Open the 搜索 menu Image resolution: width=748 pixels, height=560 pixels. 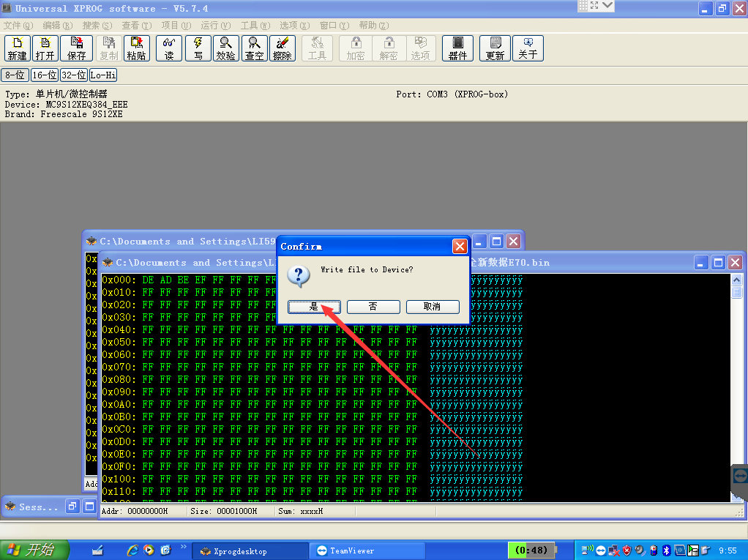click(x=97, y=26)
